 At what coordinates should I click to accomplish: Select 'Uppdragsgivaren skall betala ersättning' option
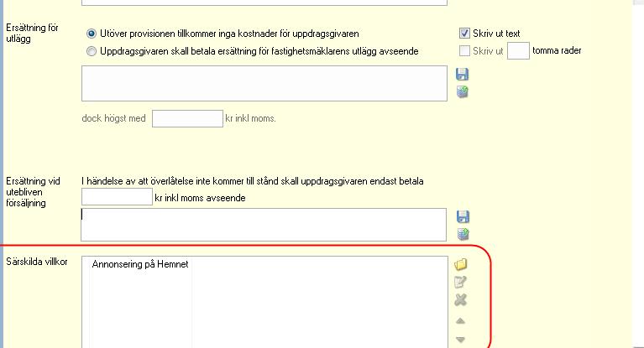(92, 51)
